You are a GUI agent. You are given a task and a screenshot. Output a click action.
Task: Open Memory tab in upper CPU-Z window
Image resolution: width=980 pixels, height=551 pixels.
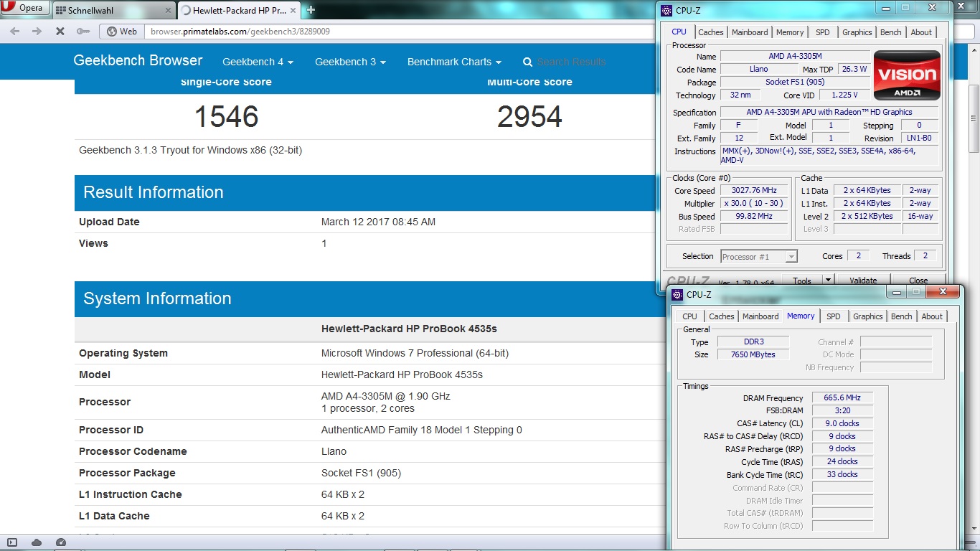point(790,32)
